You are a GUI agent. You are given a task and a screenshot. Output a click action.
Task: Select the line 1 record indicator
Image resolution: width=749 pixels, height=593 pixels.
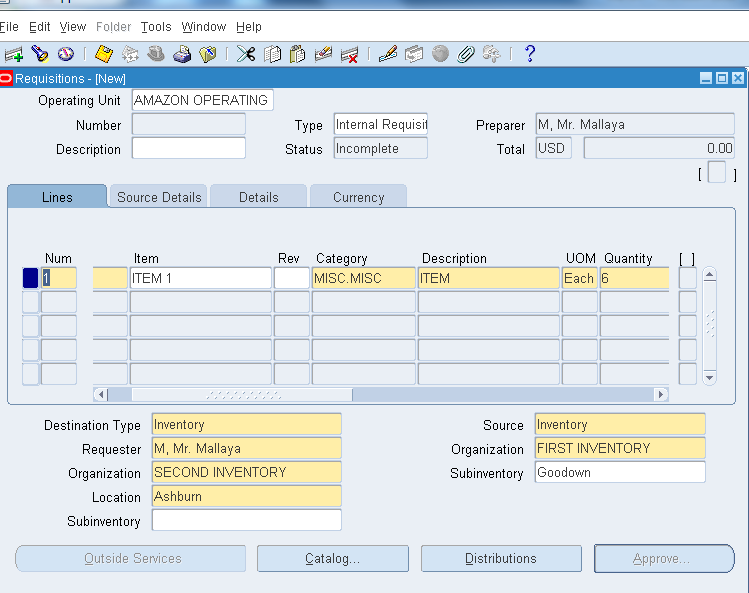point(30,278)
